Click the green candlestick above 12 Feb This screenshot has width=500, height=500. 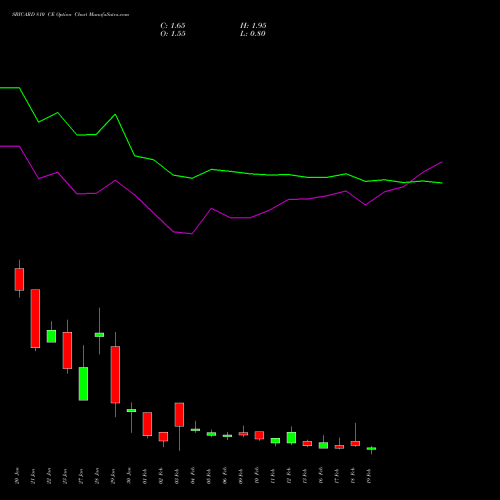(x=291, y=437)
